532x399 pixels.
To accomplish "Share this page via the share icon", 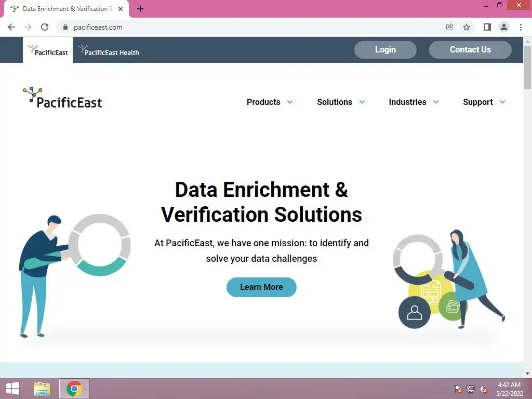I will click(449, 27).
